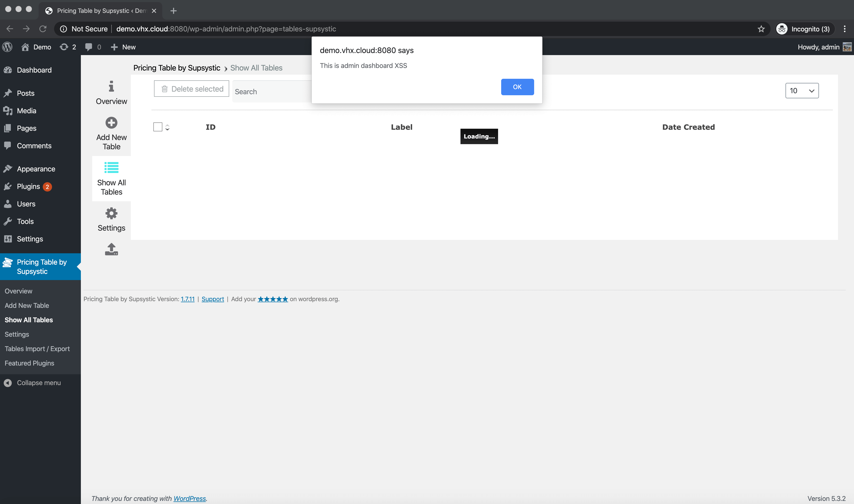Viewport: 854px width, 504px height.
Task: Open the New content menu
Action: coord(123,47)
